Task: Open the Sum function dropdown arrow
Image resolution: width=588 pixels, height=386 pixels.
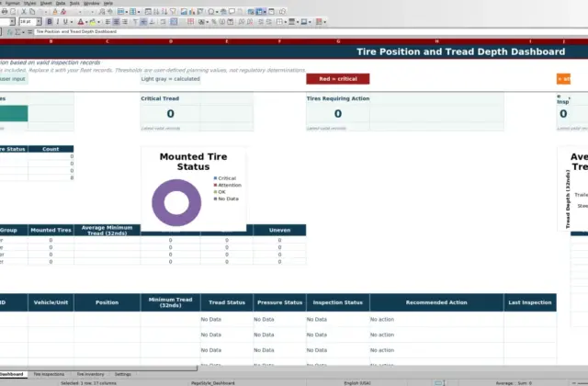Action: pos(23,32)
